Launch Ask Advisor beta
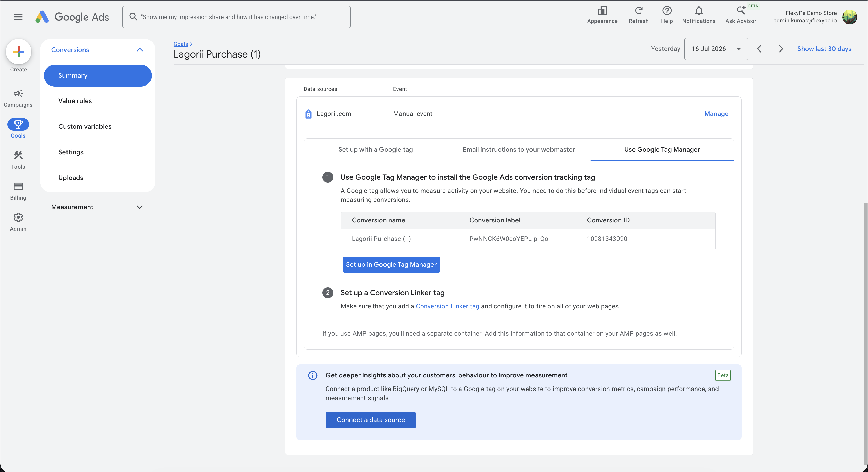The image size is (868, 472). pyautogui.click(x=741, y=15)
